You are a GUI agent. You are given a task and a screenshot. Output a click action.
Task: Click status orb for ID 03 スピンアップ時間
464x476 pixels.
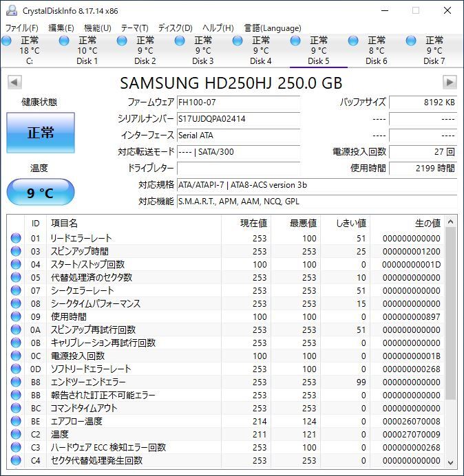coord(16,251)
